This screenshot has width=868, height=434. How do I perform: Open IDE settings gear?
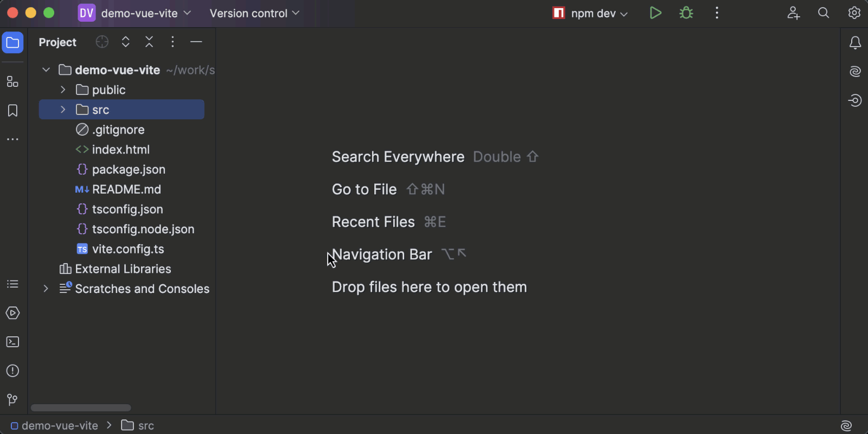pos(854,13)
